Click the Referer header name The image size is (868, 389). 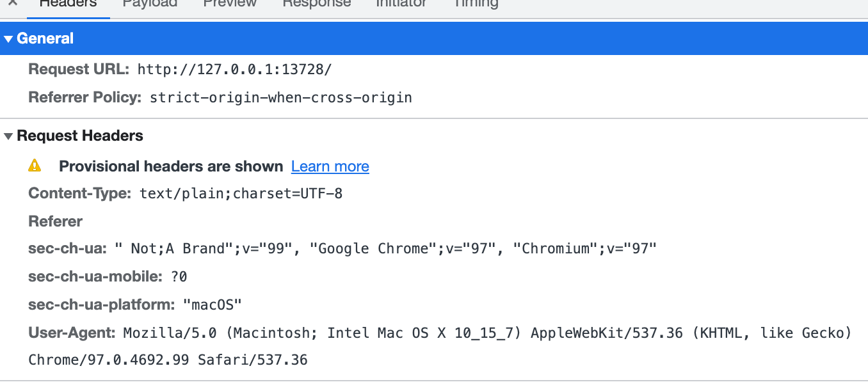[x=56, y=221]
